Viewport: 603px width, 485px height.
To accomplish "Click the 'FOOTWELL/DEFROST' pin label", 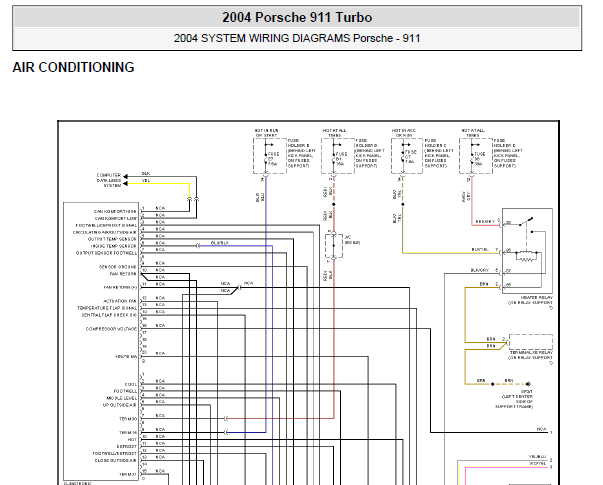I will point(115,453).
